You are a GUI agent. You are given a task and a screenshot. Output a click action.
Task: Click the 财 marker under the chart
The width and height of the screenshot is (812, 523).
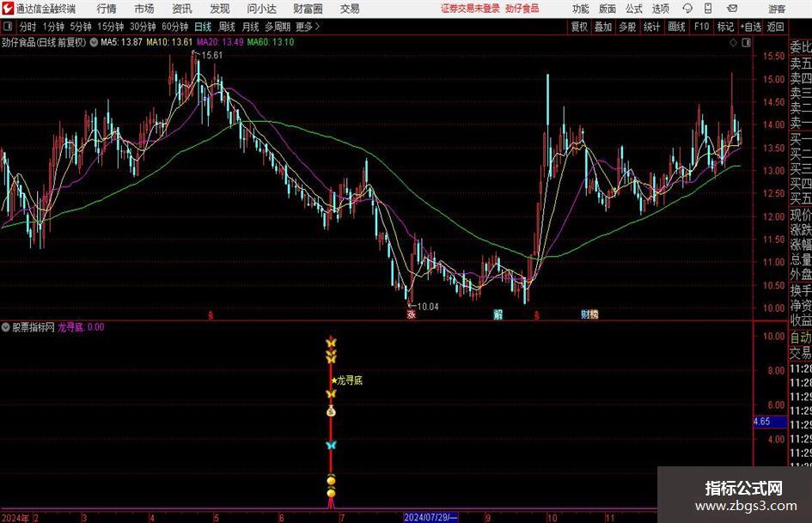pyautogui.click(x=584, y=313)
